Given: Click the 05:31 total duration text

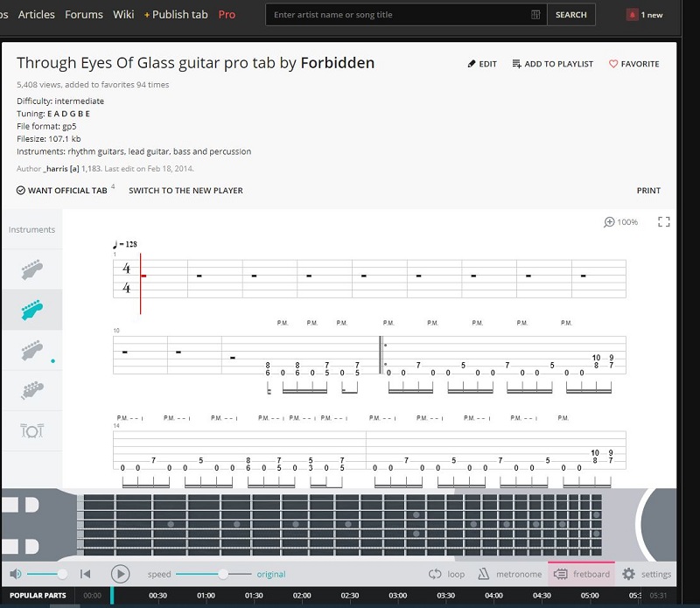Looking at the screenshot, I should pyautogui.click(x=658, y=596).
